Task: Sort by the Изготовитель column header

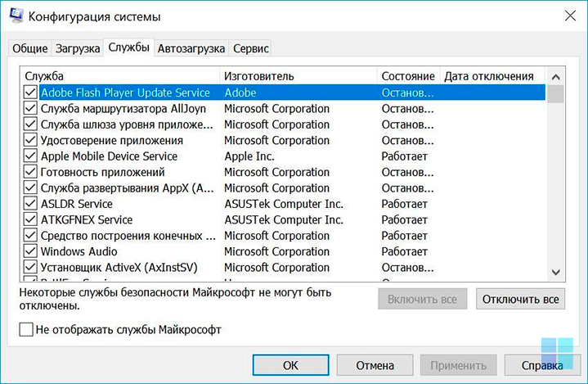Action: click(x=298, y=76)
